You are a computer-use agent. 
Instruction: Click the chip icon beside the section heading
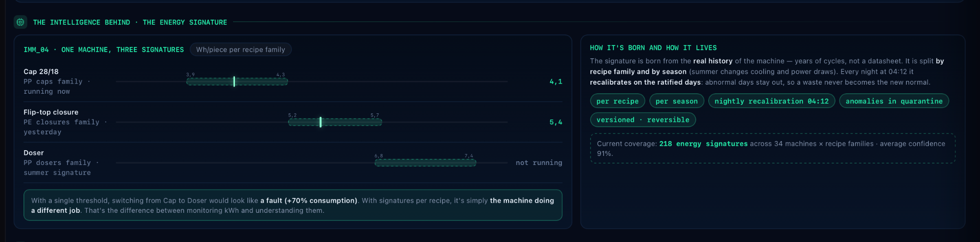(20, 22)
